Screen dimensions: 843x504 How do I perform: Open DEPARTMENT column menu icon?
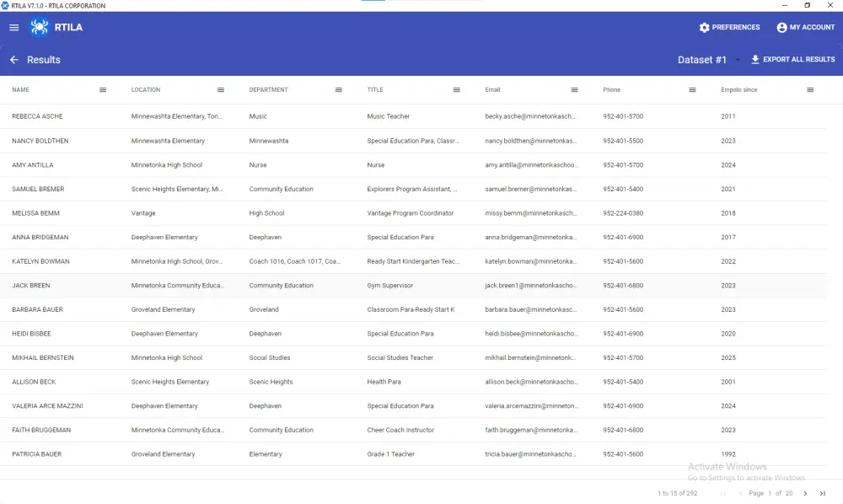click(x=339, y=89)
